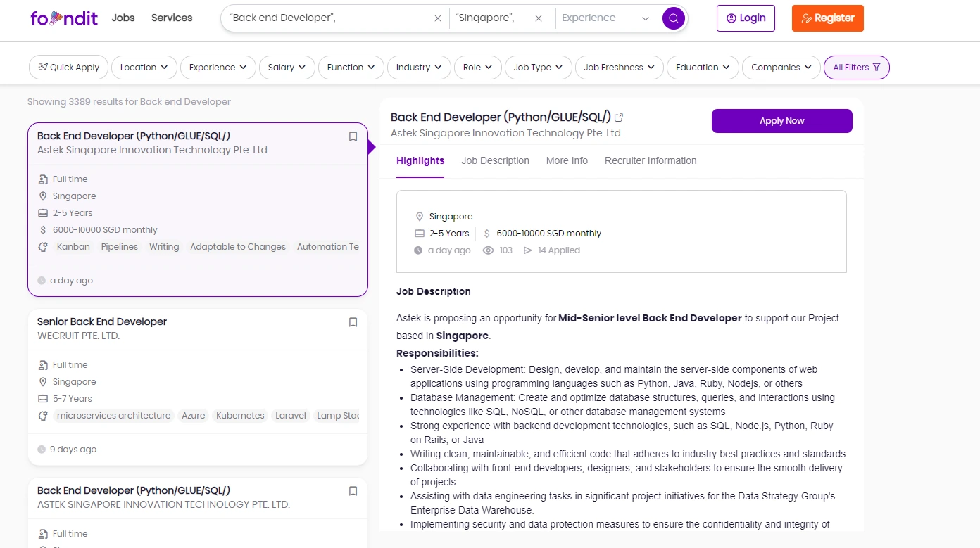Click Astek company name under detail title

click(x=507, y=133)
